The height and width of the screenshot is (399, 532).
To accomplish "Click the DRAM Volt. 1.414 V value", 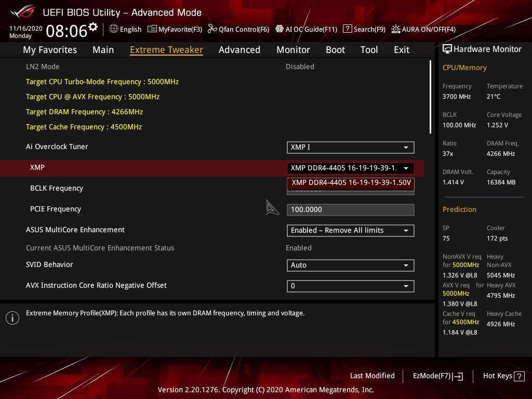I will pyautogui.click(x=453, y=182).
